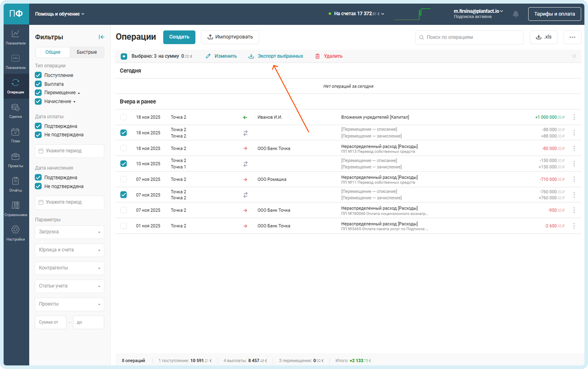The image size is (588, 369).
Task: Open three-dot menu for Иванов И.И. row
Action: click(x=574, y=117)
